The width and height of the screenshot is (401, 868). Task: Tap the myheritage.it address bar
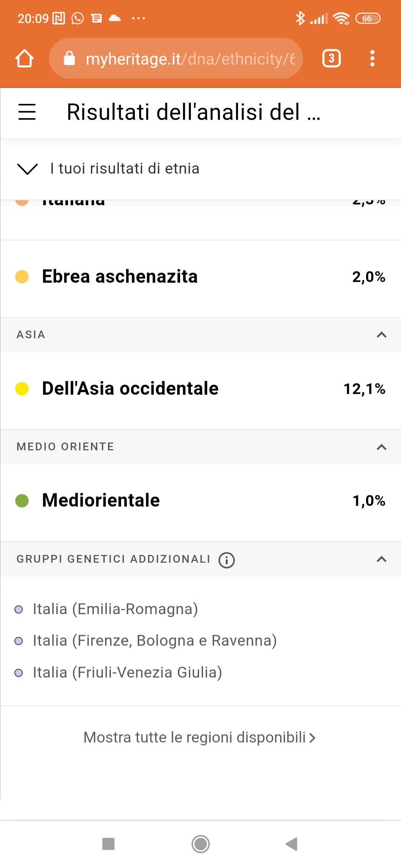click(x=189, y=59)
